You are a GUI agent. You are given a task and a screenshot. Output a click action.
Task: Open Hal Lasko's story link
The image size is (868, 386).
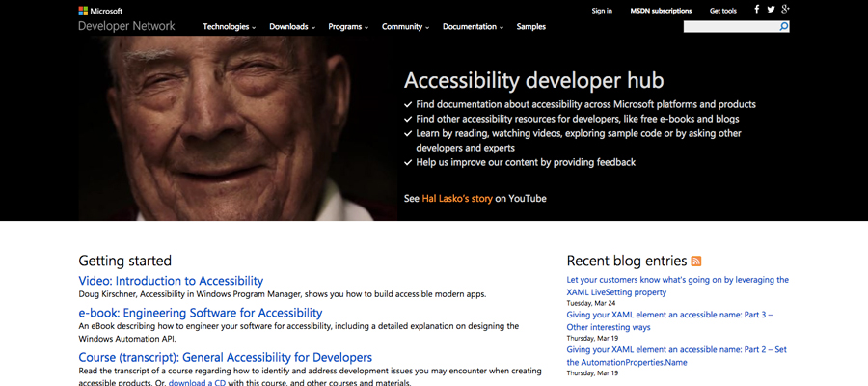click(x=457, y=198)
